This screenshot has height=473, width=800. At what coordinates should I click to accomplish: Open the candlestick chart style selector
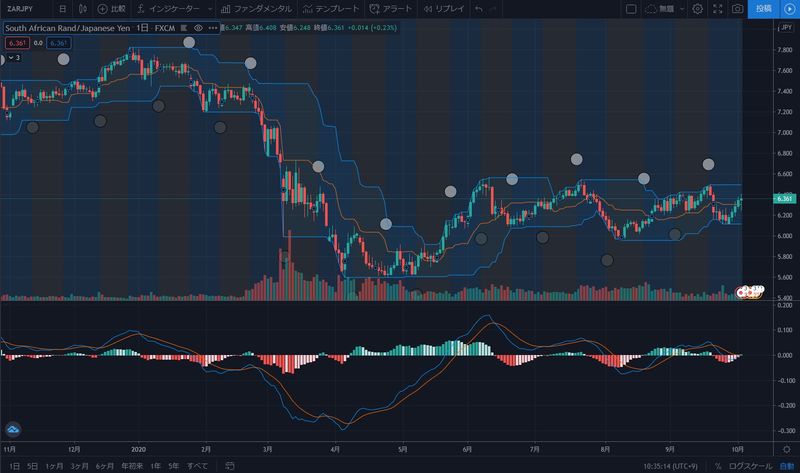point(83,9)
